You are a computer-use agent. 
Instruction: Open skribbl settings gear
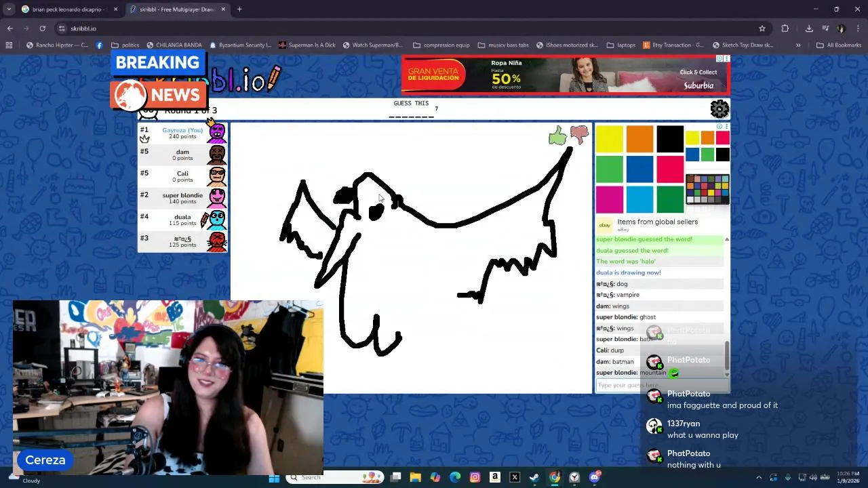click(x=719, y=109)
